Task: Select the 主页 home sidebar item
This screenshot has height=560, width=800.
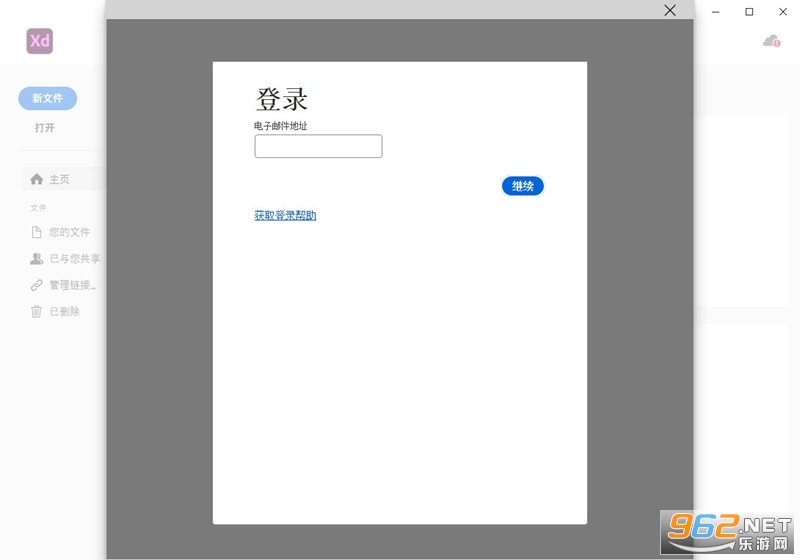Action: click(x=63, y=179)
